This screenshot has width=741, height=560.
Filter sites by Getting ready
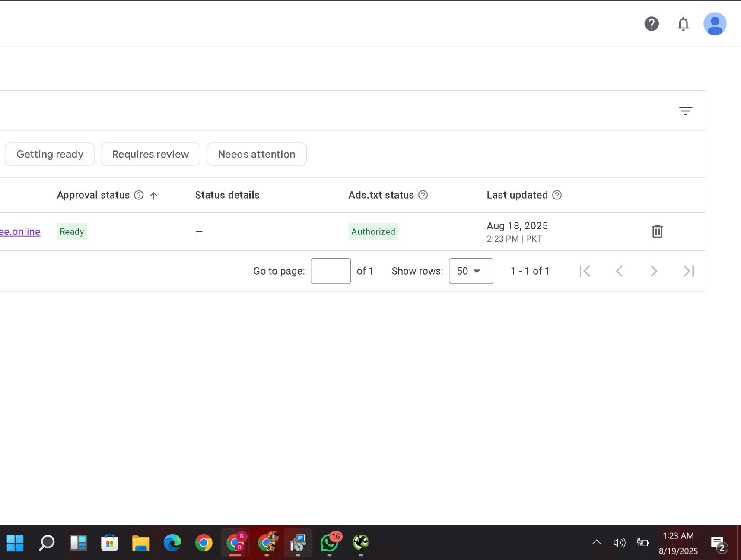[x=50, y=154]
